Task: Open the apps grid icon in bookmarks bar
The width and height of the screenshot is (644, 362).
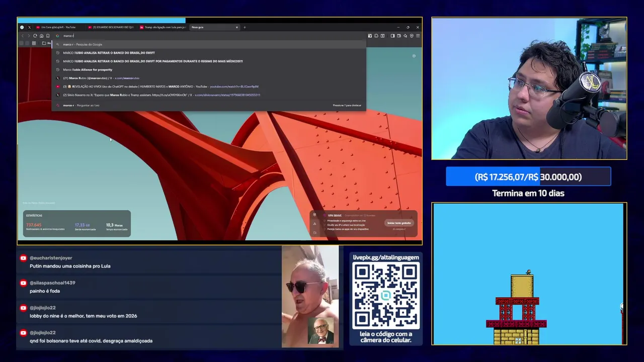Action: 34,43
